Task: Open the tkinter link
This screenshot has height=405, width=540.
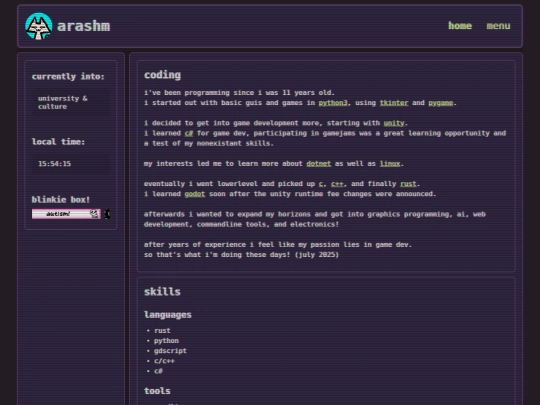Action: (394, 103)
